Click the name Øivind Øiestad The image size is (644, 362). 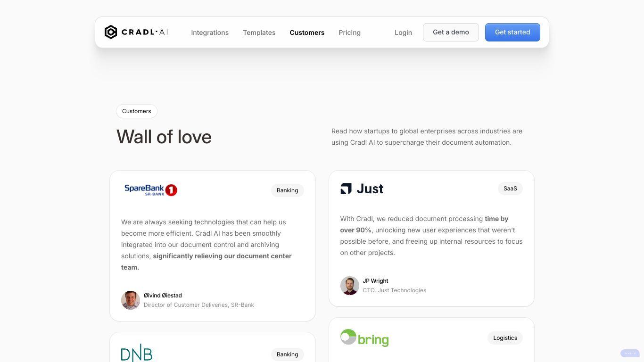163,296
